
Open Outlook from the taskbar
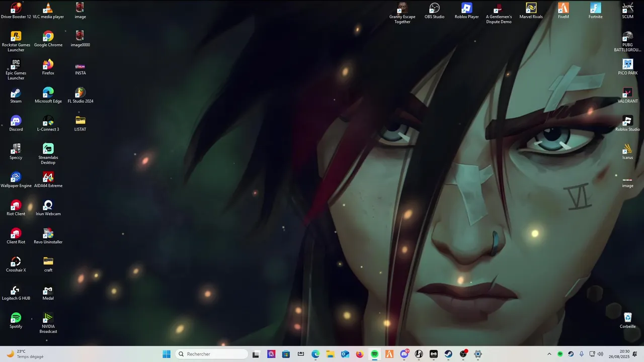tap(345, 354)
